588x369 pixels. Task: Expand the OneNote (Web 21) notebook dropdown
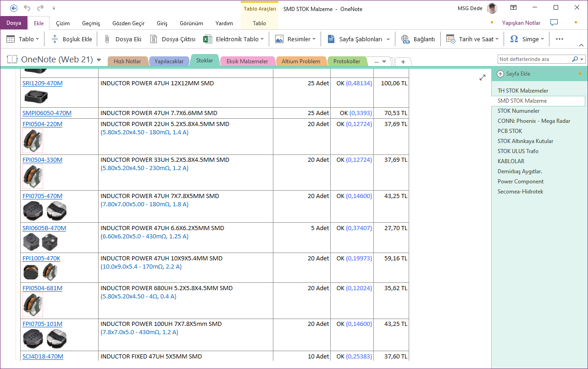(x=99, y=60)
